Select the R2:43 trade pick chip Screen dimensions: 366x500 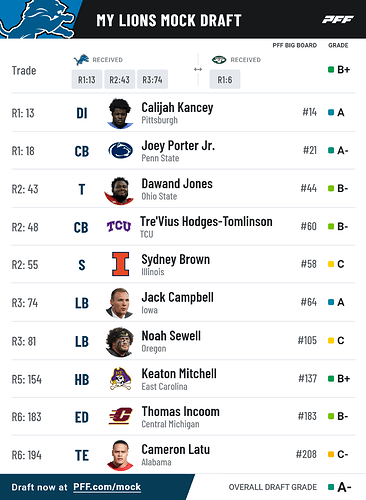point(120,79)
